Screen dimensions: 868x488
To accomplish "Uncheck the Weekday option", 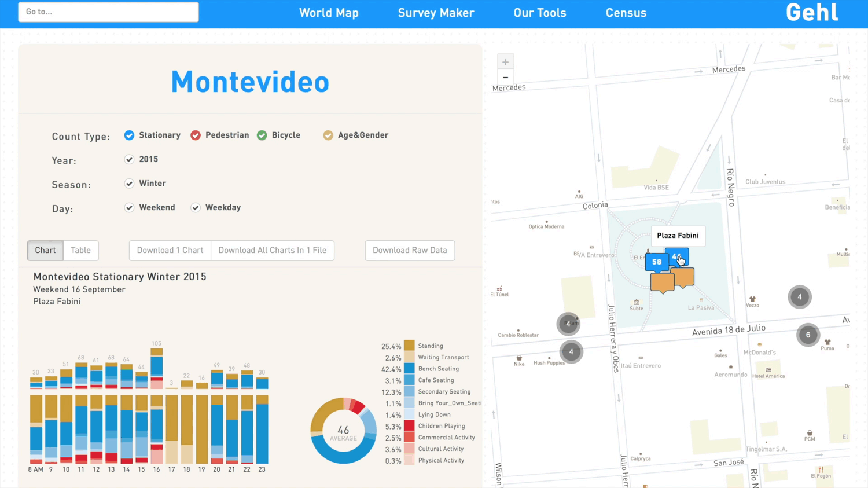I will (195, 207).
